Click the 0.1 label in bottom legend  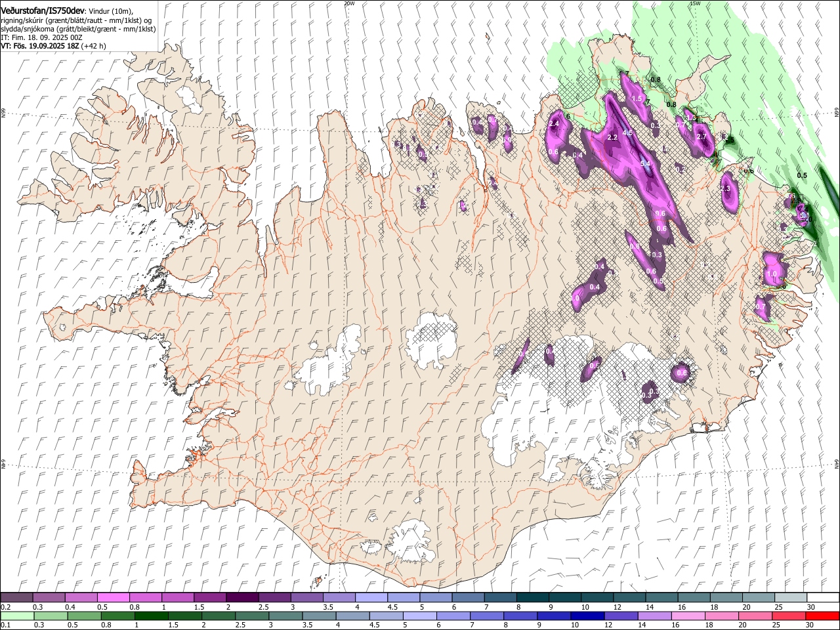tap(5, 625)
